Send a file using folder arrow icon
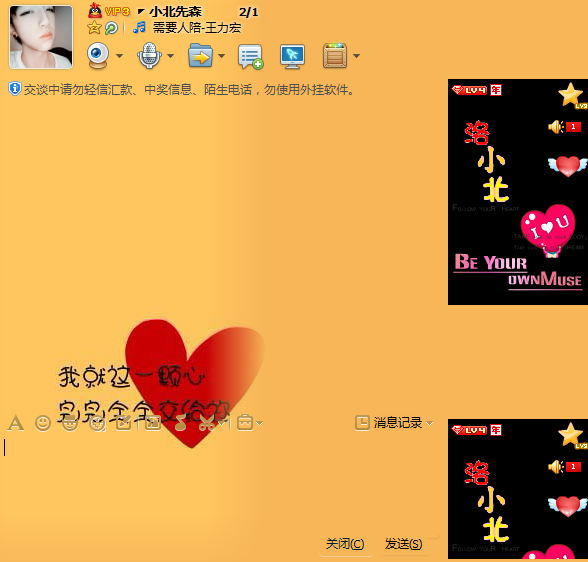Viewport: 588px width, 562px height. pyautogui.click(x=200, y=55)
